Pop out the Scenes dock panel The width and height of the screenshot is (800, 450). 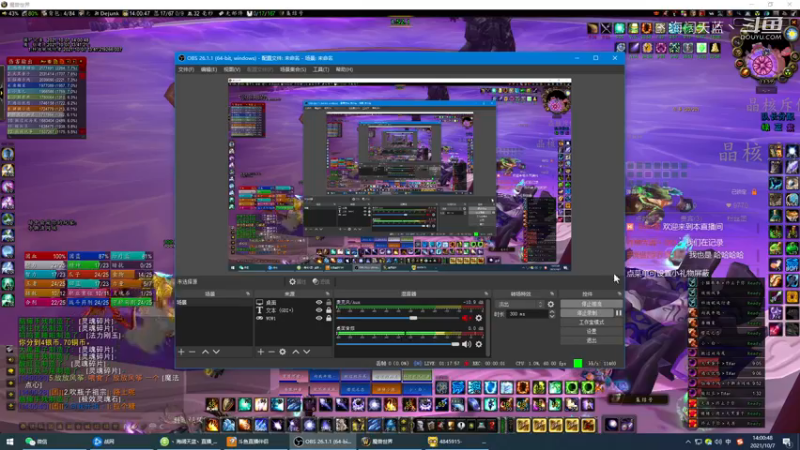(248, 294)
